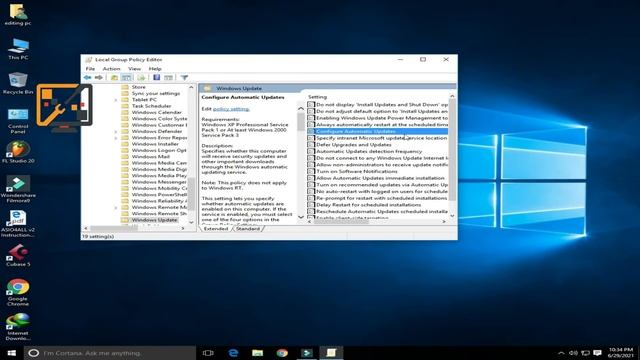The image size is (640, 360).
Task: Open the Windows Start button
Action: click(11, 353)
